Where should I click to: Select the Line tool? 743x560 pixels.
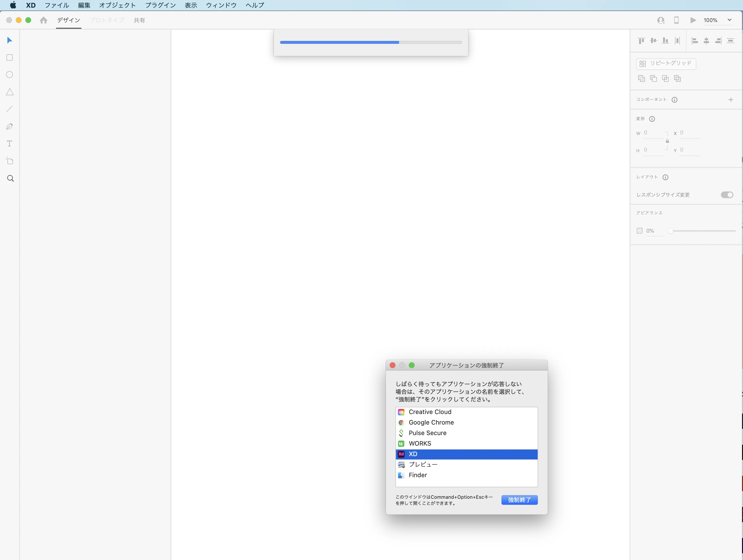10,109
